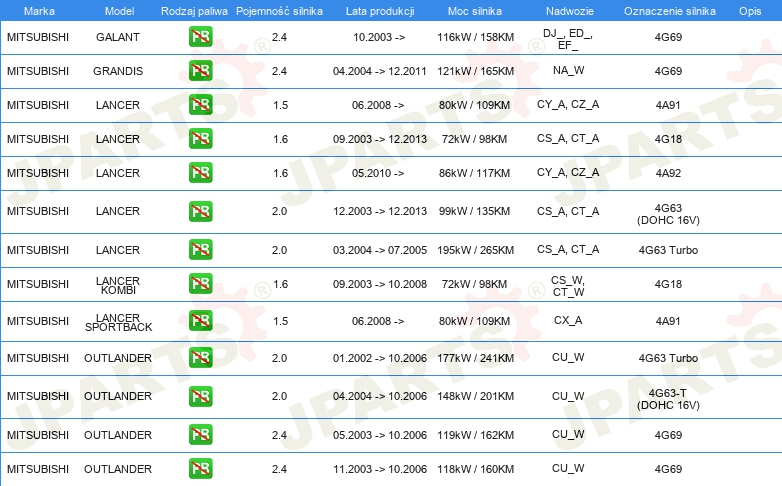Click the Model column header
Screen dimensions: 782x486
(x=119, y=11)
